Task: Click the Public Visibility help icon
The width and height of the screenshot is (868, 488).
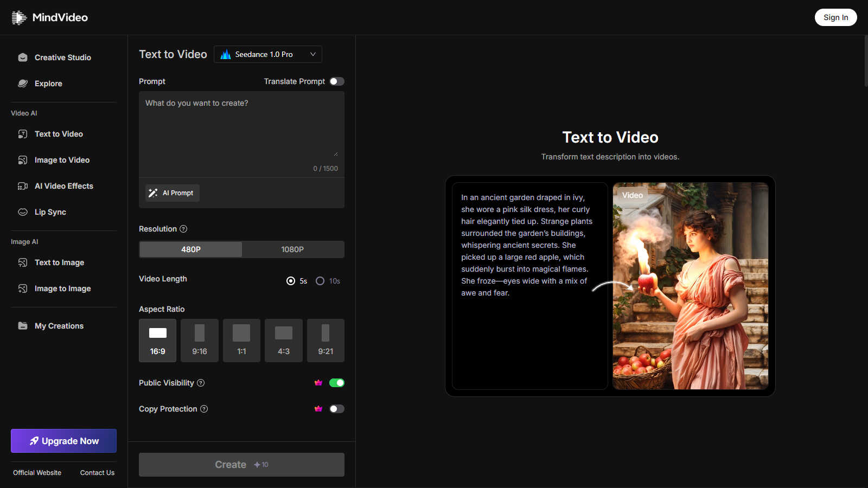Action: coord(201,383)
